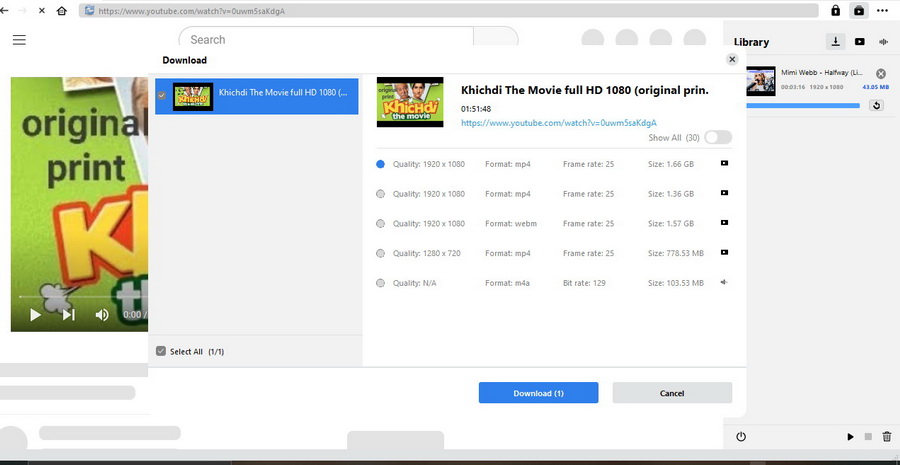Image resolution: width=900 pixels, height=465 pixels.
Task: Go to the home page icon
Action: click(61, 10)
